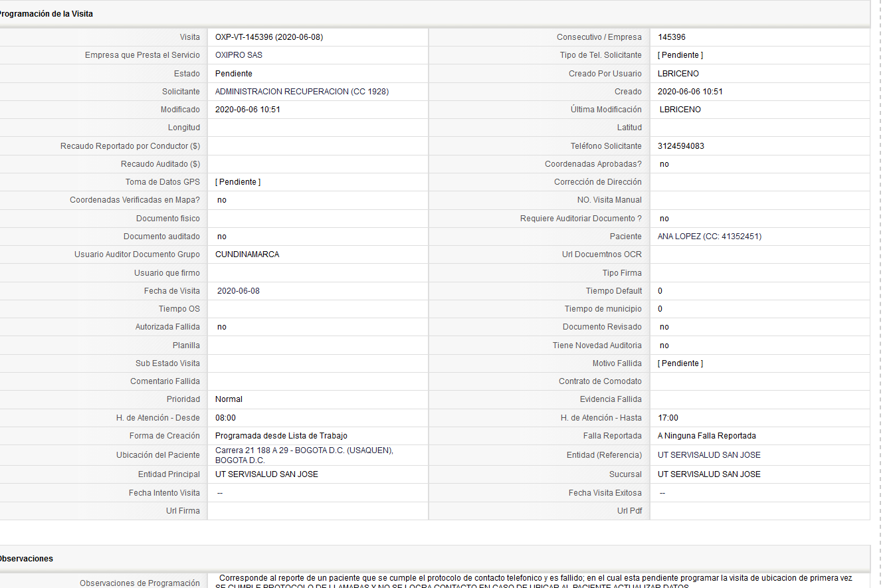Click Tiempo Default value 0
The height and width of the screenshot is (588, 889).
click(x=660, y=291)
